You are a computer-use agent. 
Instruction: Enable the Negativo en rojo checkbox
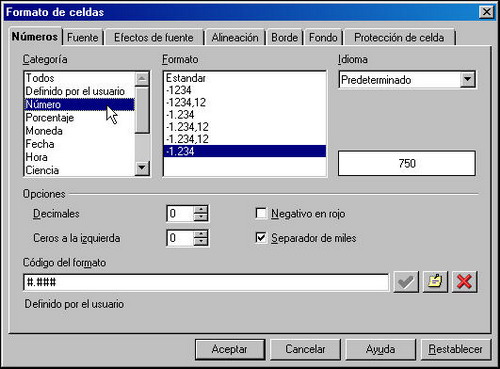[261, 213]
